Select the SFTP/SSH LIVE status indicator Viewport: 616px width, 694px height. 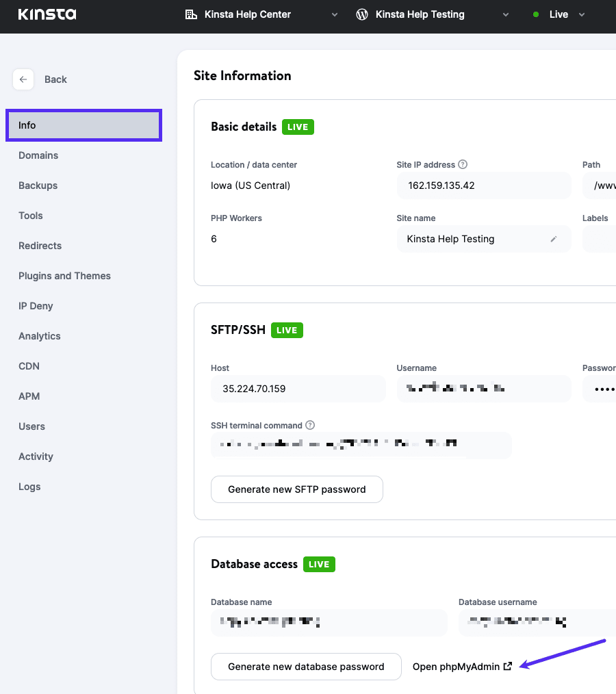(287, 330)
